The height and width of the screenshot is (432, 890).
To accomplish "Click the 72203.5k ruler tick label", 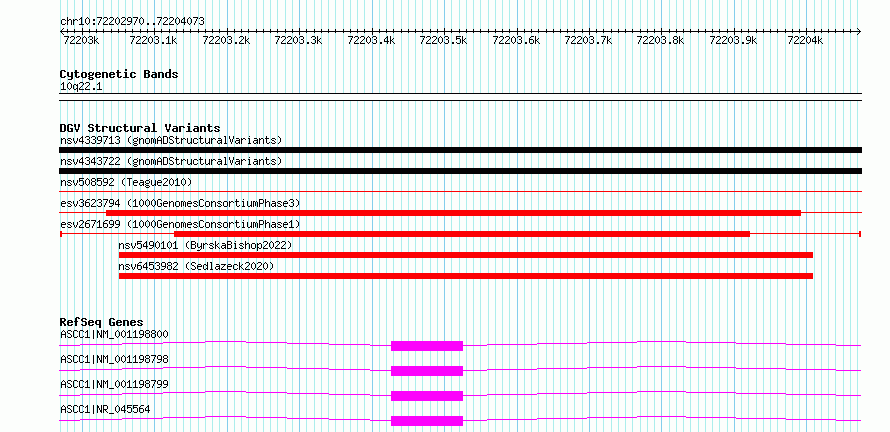I will coord(443,40).
